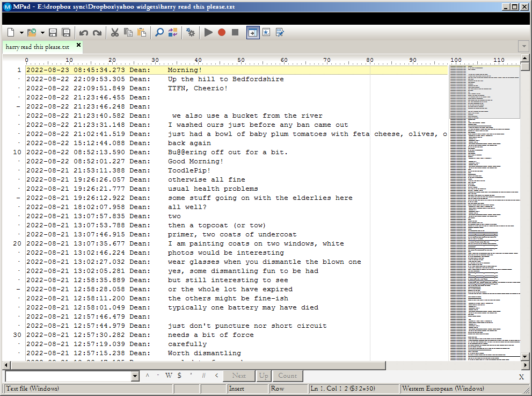The image size is (532, 396).
Task: Toggle the highlighted word-wrap toolbar button
Action: click(253, 33)
